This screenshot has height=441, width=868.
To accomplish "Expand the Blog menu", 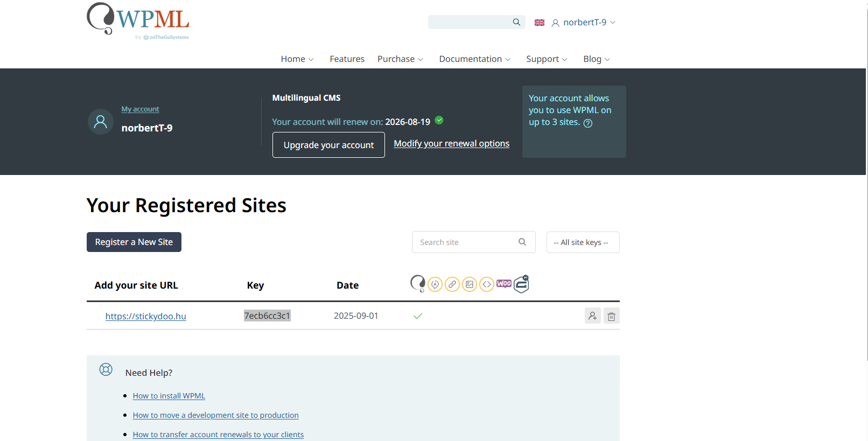I will [597, 59].
